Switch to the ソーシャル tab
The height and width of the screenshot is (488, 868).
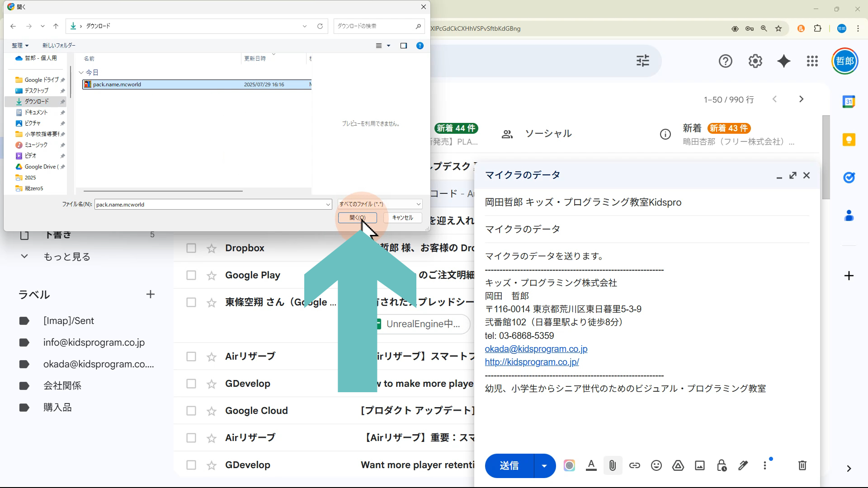point(548,134)
